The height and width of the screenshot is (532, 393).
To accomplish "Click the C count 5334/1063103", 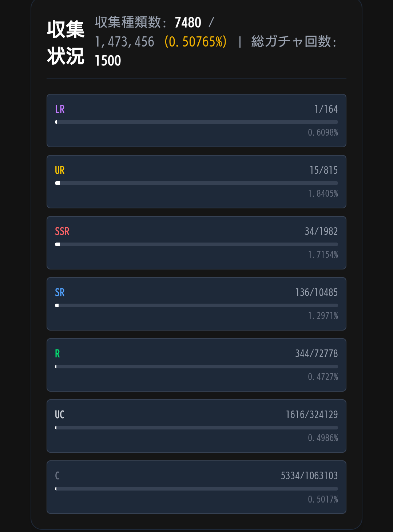I will (309, 476).
